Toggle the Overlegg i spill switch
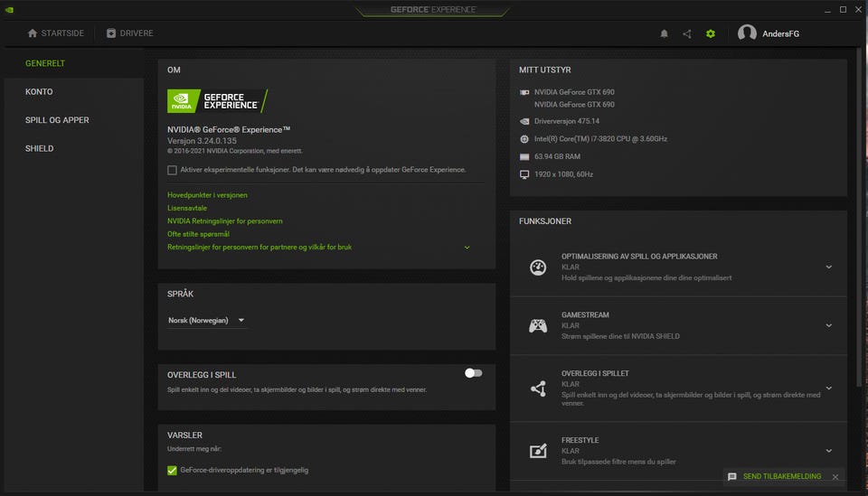 click(x=473, y=373)
